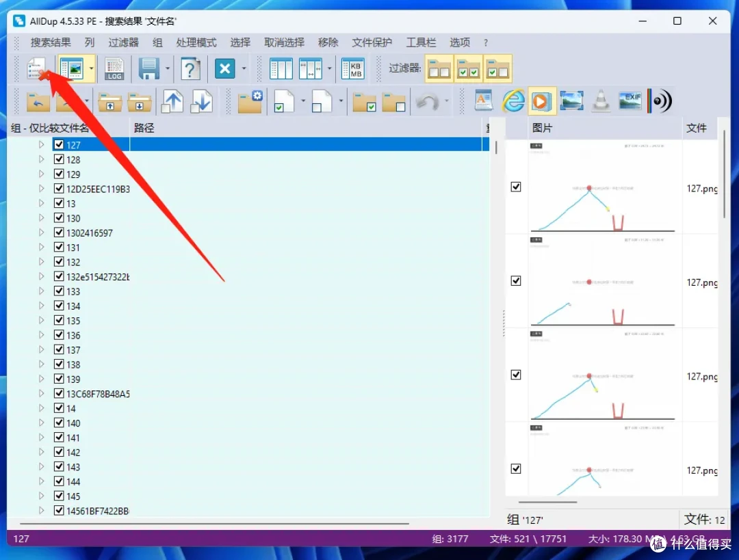739x560 pixels.
Task: Click the audio speaker waves icon
Action: pos(660,101)
